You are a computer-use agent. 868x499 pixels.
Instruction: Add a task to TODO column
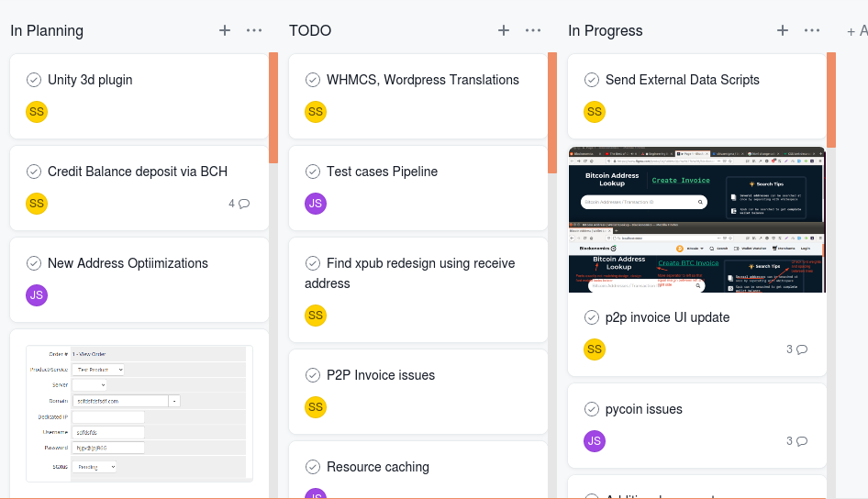pyautogui.click(x=504, y=30)
